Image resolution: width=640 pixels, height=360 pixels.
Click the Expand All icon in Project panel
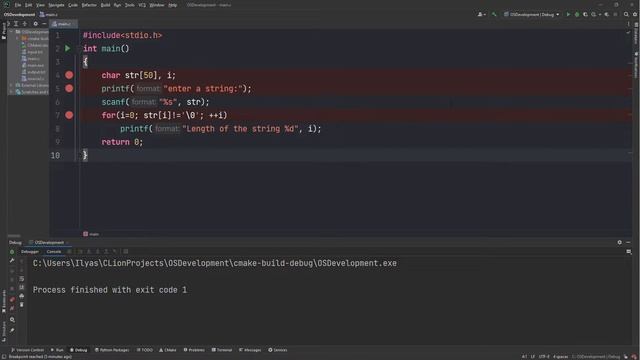tap(16, 24)
